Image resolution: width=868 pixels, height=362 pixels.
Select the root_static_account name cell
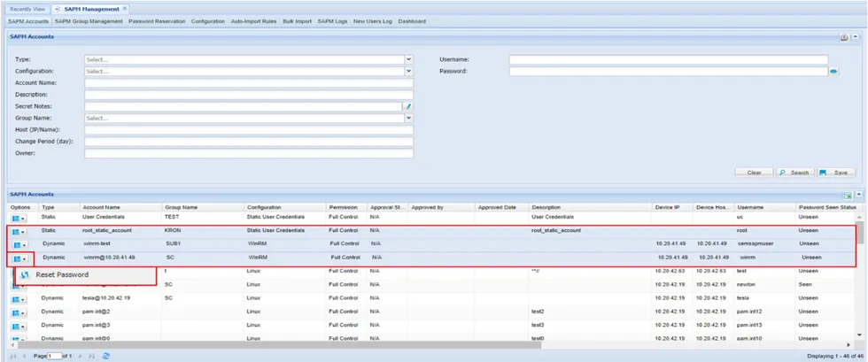107,230
